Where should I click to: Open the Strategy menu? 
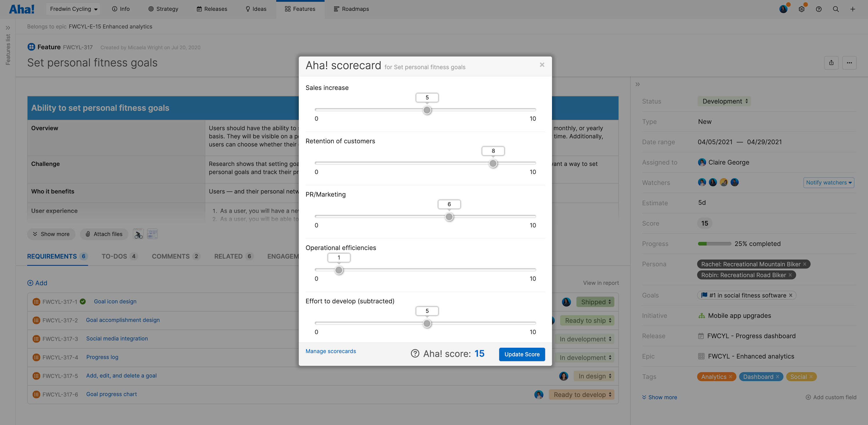163,9
